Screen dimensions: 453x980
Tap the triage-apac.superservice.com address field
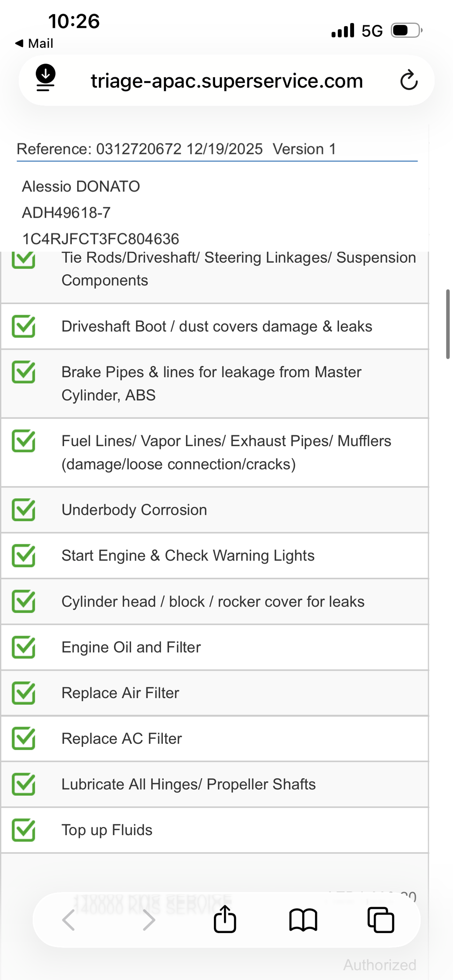point(227,81)
